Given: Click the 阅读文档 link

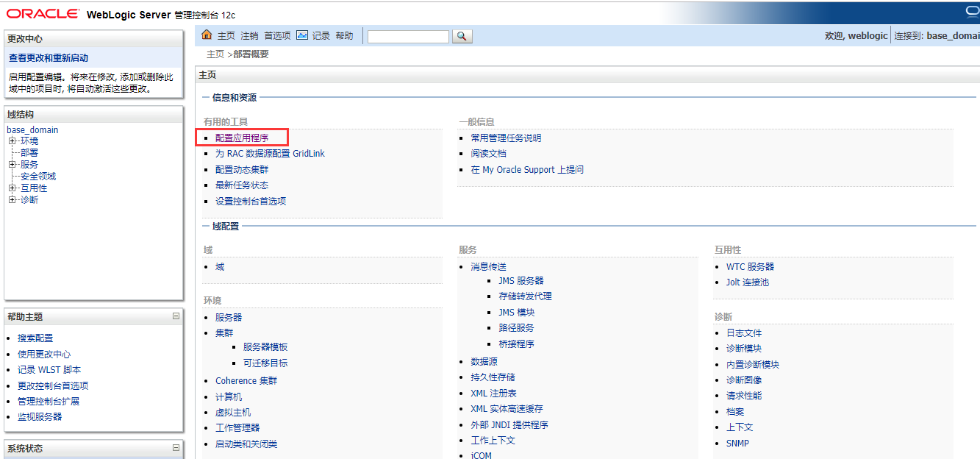Looking at the screenshot, I should 488,154.
